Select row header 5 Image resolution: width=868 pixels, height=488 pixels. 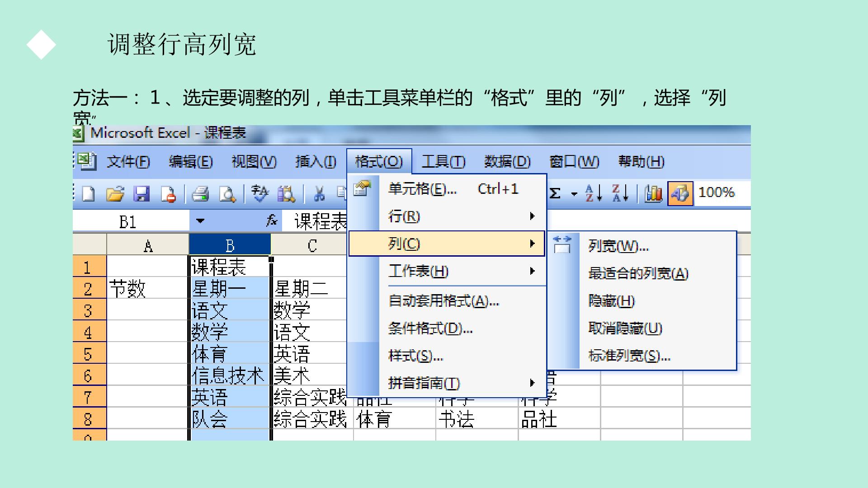pos(90,353)
